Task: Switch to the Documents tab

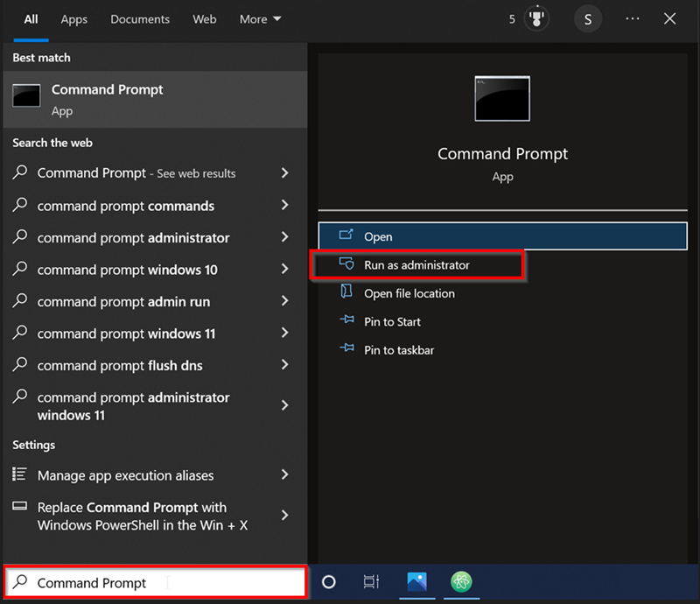Action: coord(139,19)
